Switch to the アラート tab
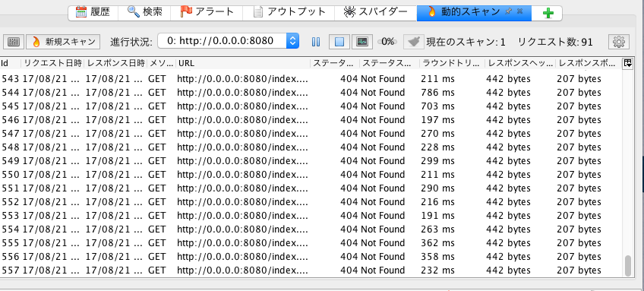This screenshot has height=291, width=644. [207, 12]
